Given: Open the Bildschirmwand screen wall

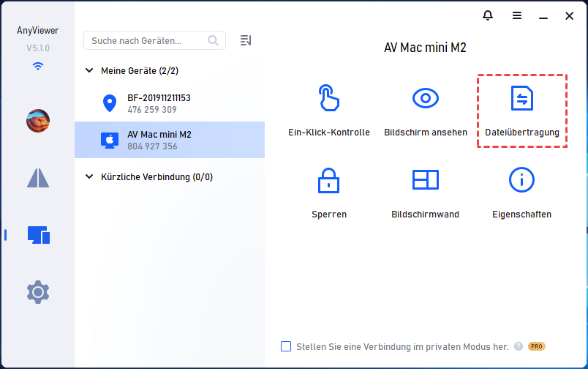Looking at the screenshot, I should coord(424,180).
